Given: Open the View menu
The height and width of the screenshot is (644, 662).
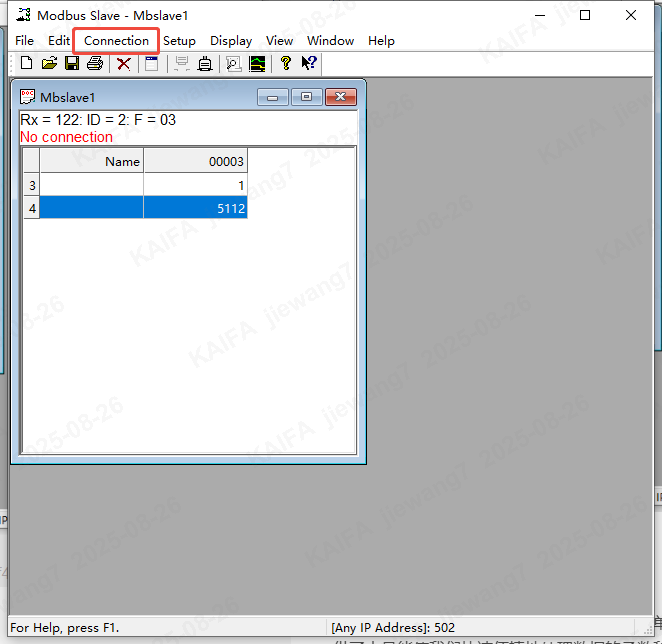Looking at the screenshot, I should pyautogui.click(x=279, y=41).
